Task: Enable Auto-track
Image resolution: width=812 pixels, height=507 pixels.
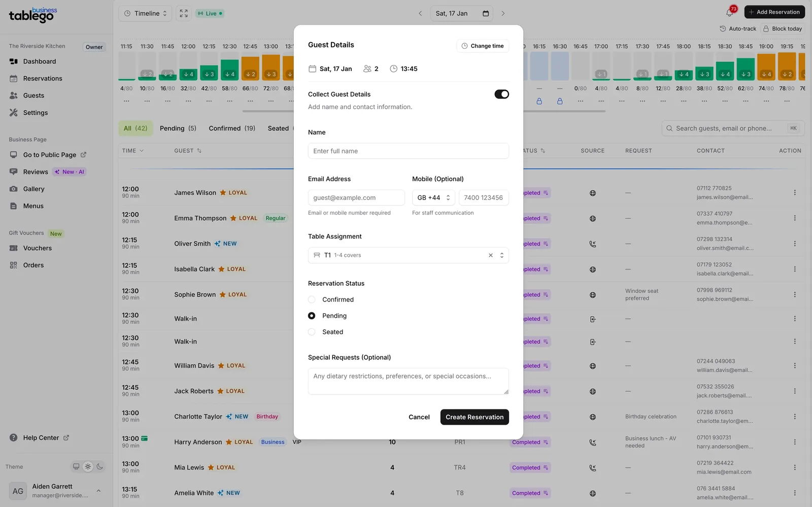Action: coord(738,29)
